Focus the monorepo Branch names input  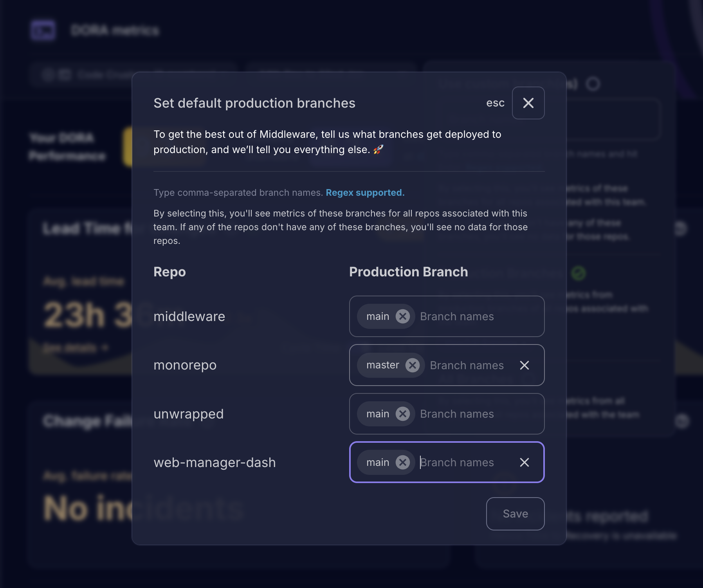(x=470, y=365)
